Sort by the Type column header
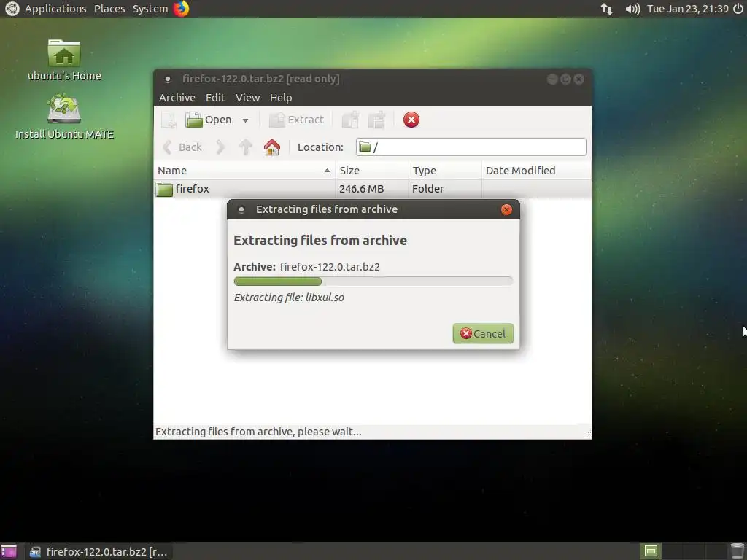Viewport: 747px width, 560px height. point(445,171)
